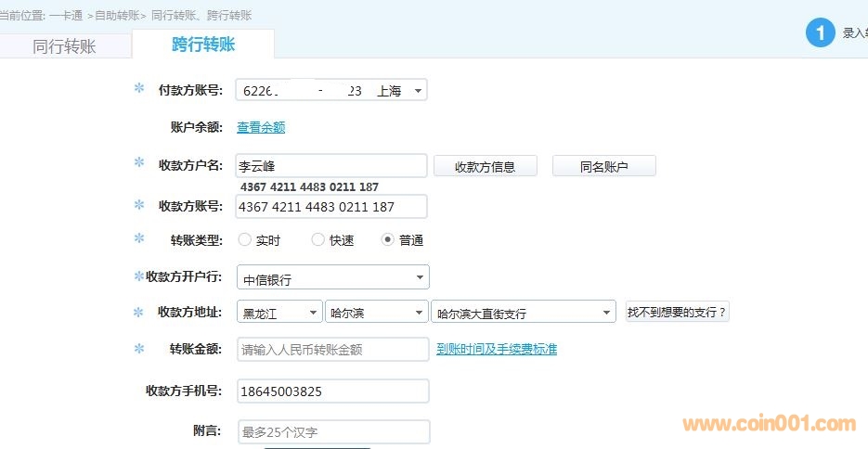Open the 到账时间及手续费标准 link
Viewport: 868px width, 449px height.
point(497,350)
